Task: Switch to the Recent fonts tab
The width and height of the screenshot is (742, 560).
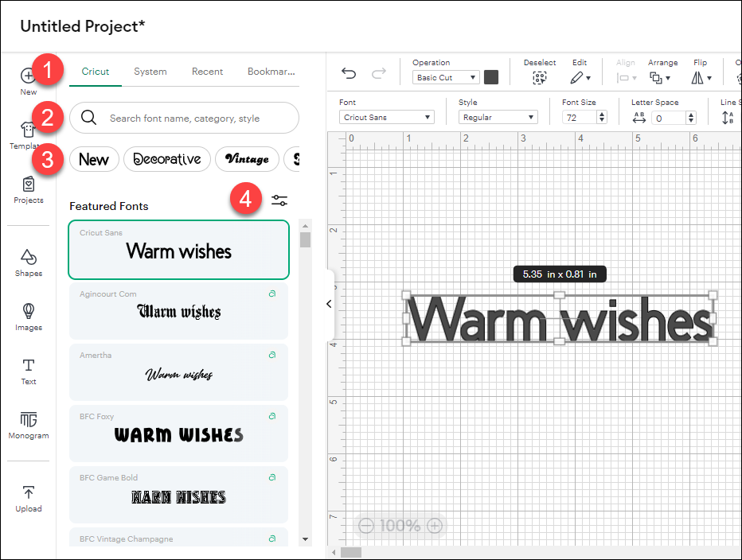Action: 207,72
